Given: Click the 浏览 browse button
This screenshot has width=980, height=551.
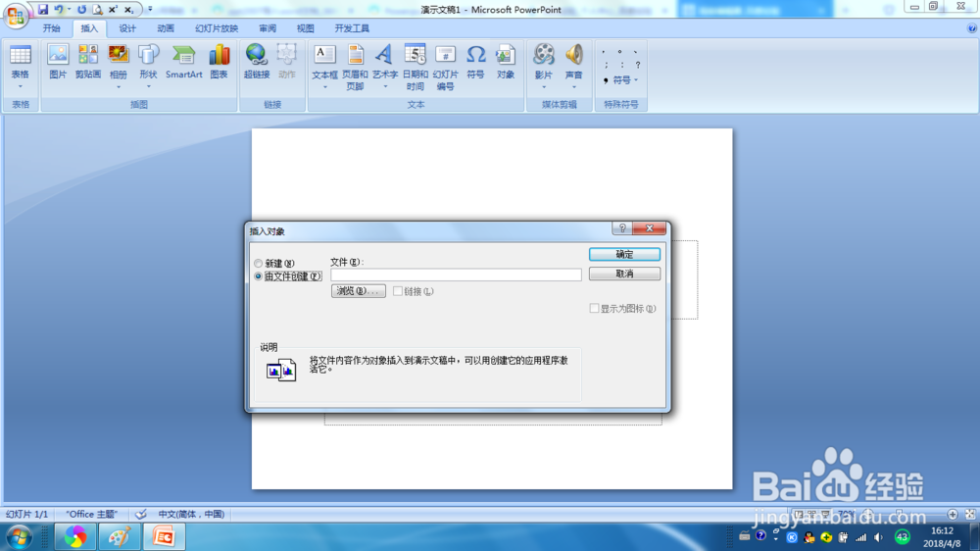Looking at the screenshot, I should (358, 291).
